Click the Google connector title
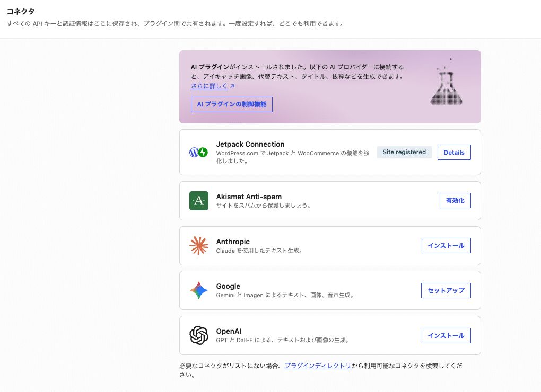This screenshot has height=392, width=541. coord(228,286)
